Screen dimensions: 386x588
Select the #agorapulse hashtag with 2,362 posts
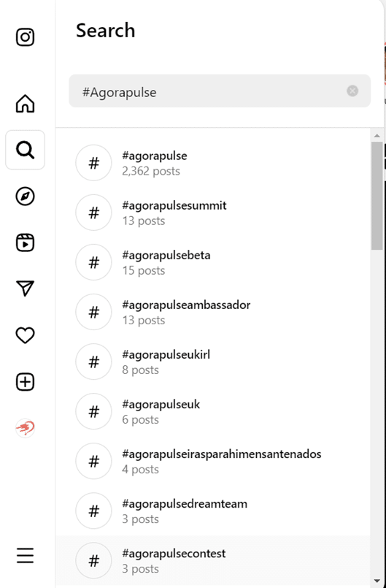pos(213,163)
